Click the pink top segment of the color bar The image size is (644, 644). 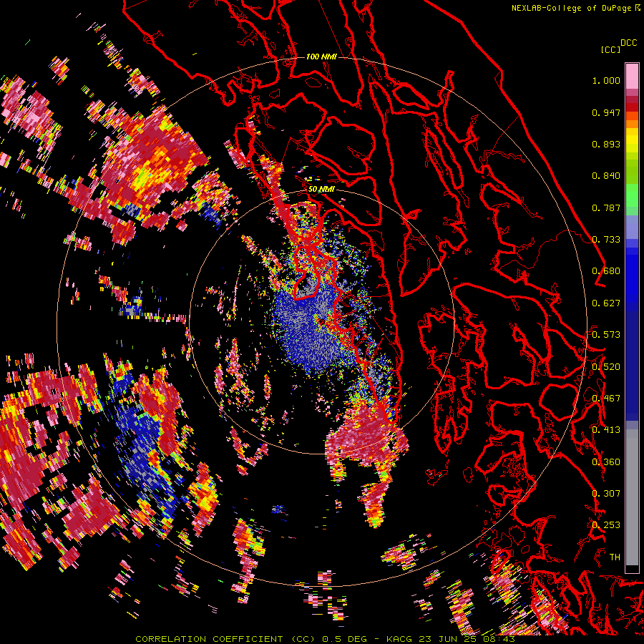(632, 76)
